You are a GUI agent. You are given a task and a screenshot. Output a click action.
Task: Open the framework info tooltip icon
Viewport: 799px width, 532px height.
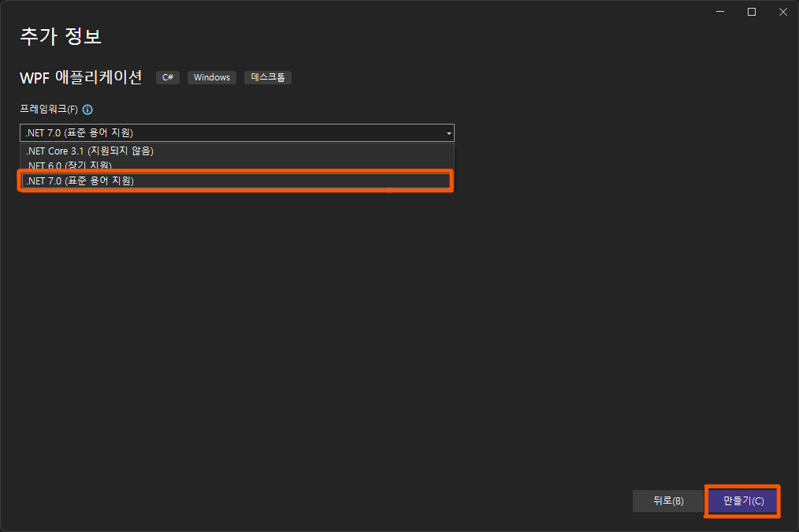(87, 110)
